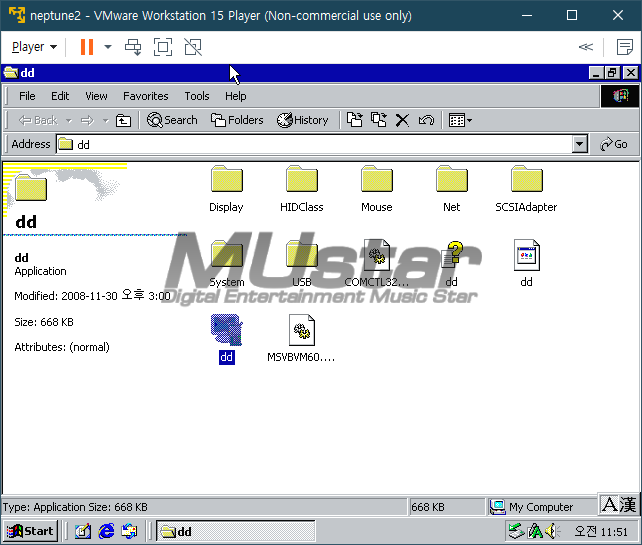Select the SCSIAdapter folder
This screenshot has width=642, height=545.
pos(527,189)
